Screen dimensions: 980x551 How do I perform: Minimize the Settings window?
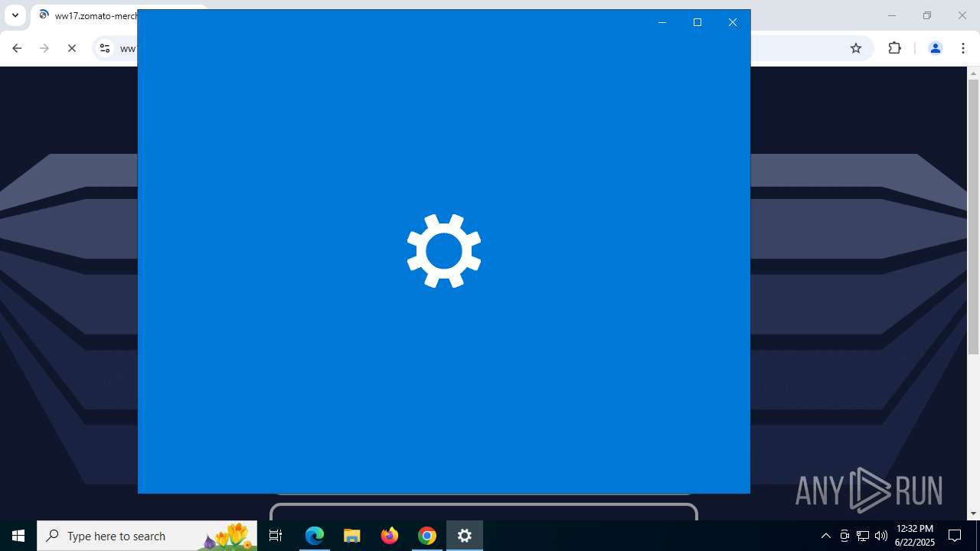[662, 22]
